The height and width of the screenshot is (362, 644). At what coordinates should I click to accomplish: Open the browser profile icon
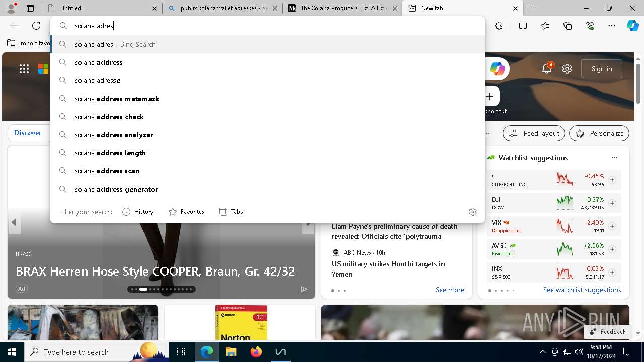[11, 8]
